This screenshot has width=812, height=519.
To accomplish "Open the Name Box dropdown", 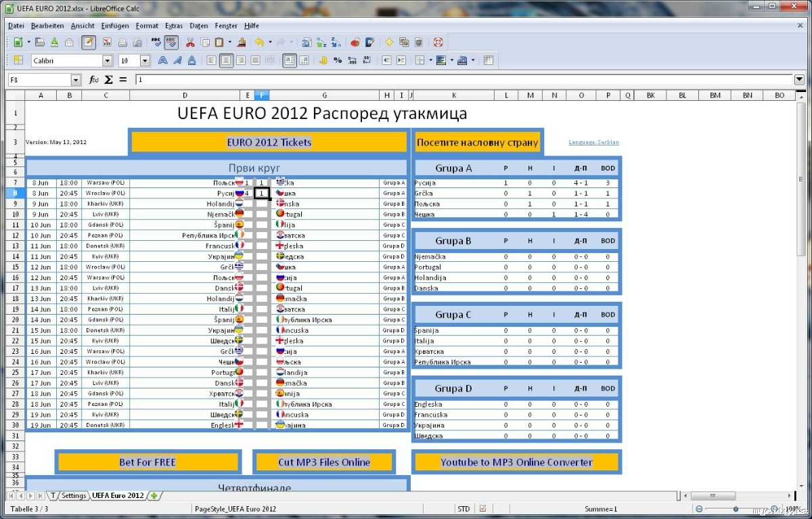I will click(x=76, y=80).
